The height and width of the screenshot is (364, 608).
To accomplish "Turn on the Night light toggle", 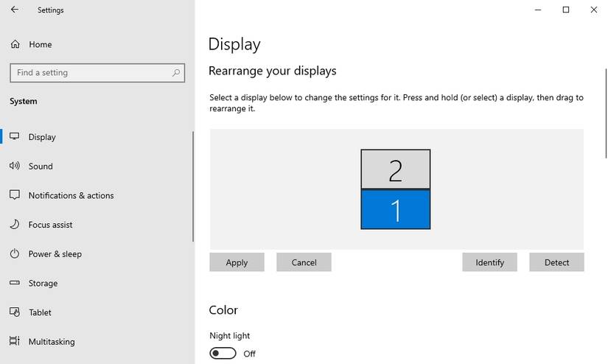I will click(x=223, y=354).
